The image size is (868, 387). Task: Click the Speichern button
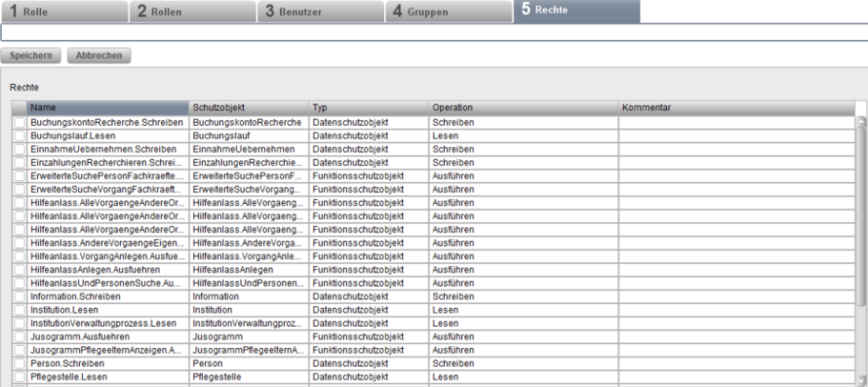31,56
